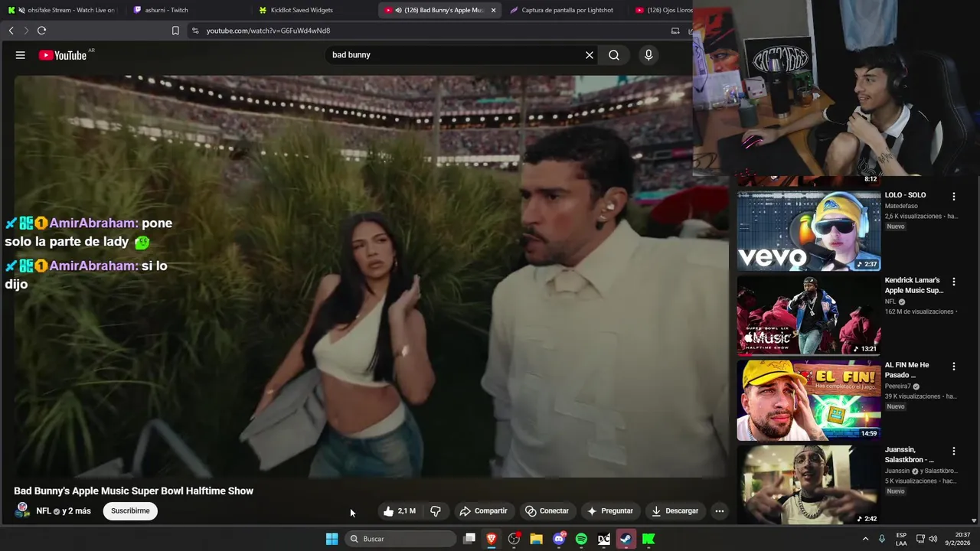Open the Kendrick Lamar halftime show thumbnail
The height and width of the screenshot is (551, 980).
click(808, 315)
